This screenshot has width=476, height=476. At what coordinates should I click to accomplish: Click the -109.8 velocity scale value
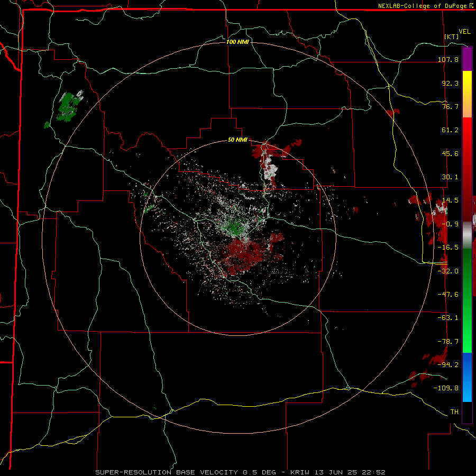(x=446, y=388)
